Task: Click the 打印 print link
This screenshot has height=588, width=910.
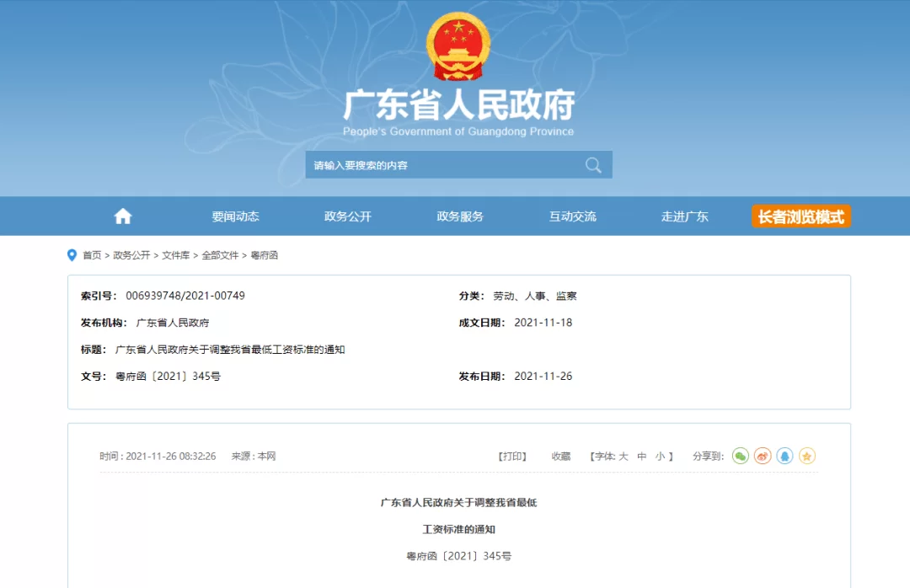Action: [x=512, y=457]
